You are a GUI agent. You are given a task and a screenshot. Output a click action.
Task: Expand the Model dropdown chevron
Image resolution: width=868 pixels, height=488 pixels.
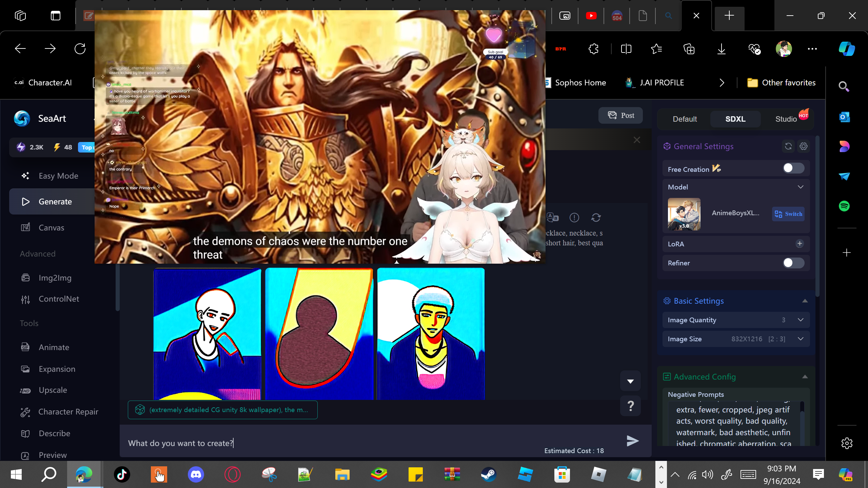click(x=801, y=187)
